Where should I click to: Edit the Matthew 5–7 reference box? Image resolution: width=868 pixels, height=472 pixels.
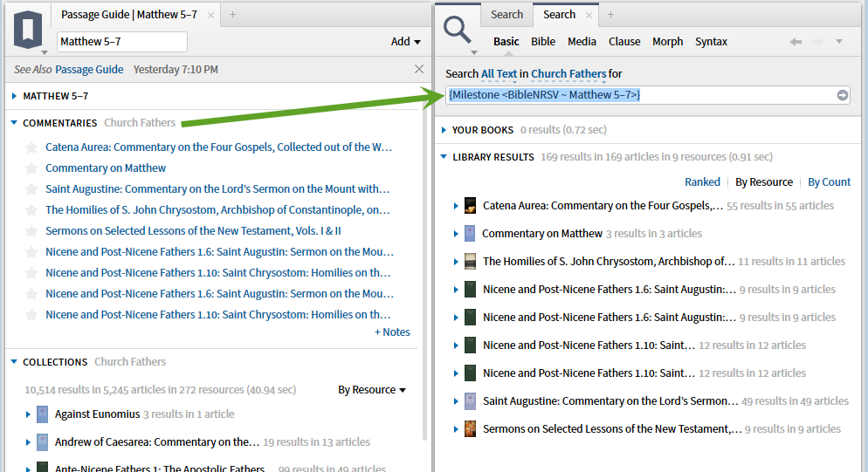[121, 42]
